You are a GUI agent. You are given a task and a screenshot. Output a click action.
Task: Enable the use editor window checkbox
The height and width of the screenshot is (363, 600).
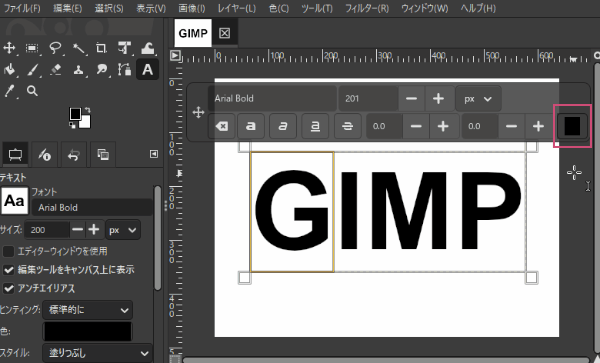tap(8, 251)
